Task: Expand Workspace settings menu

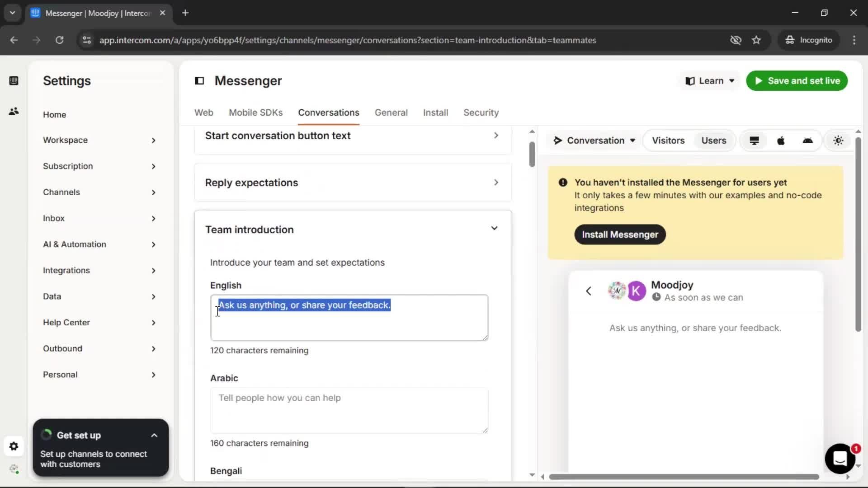Action: pos(99,141)
